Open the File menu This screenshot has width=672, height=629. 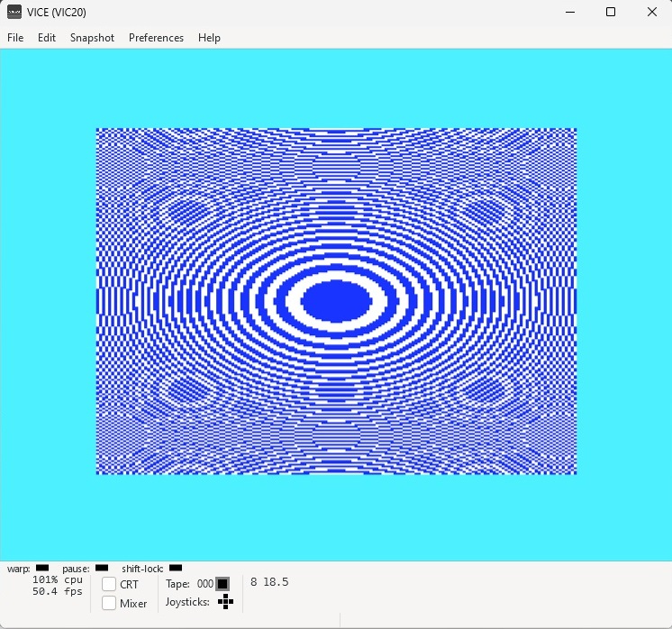[15, 38]
